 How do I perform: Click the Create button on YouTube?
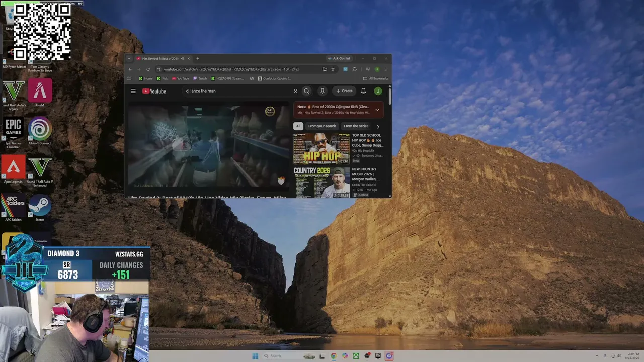click(x=345, y=91)
